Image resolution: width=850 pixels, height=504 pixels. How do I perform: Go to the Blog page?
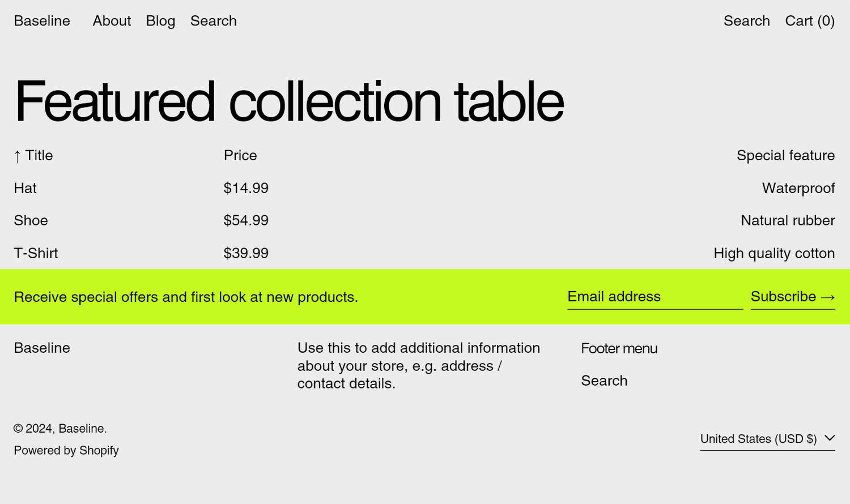[x=160, y=21]
